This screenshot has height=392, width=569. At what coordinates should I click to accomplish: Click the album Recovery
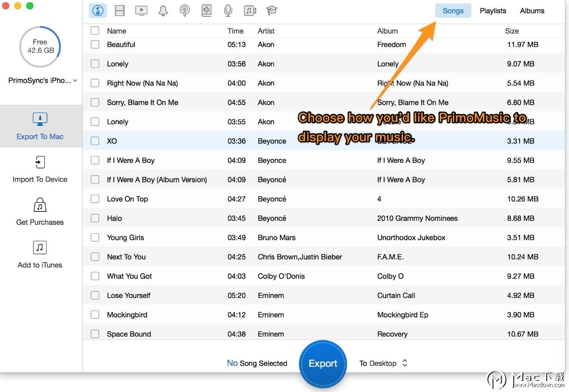392,334
